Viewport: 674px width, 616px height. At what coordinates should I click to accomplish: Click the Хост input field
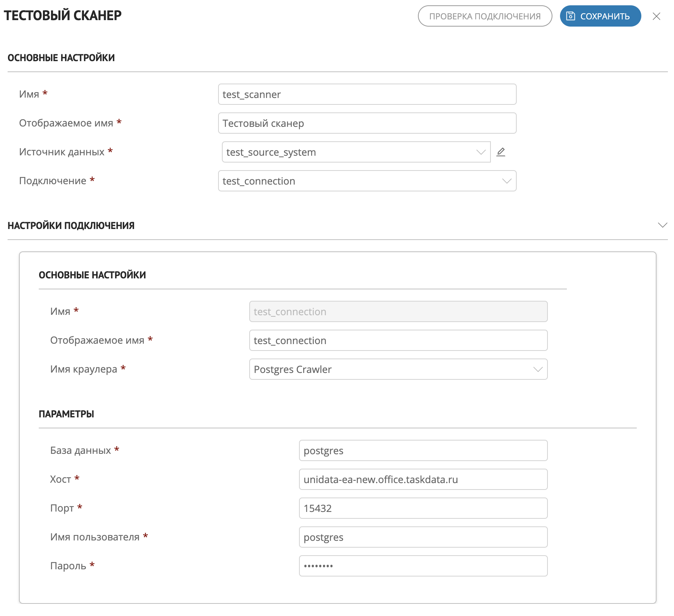tap(423, 479)
